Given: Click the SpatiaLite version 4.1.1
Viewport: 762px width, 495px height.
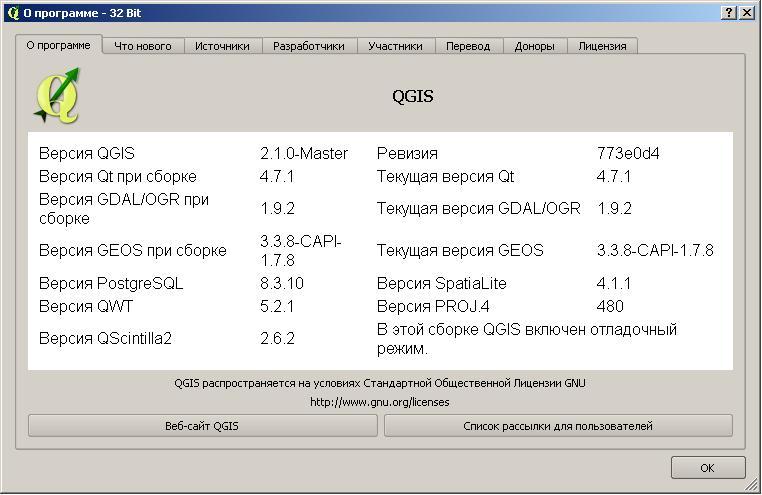Looking at the screenshot, I should (614, 284).
